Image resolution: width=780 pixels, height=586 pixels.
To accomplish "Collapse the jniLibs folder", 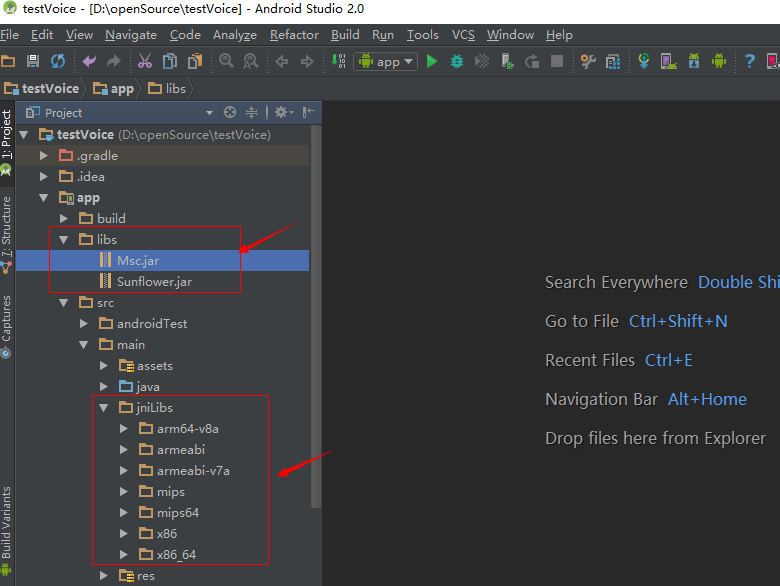I will (x=103, y=408).
